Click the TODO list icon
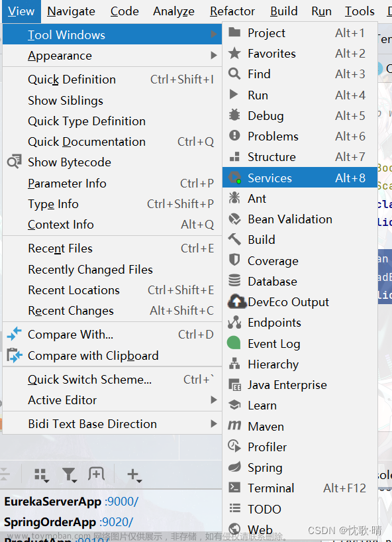 [x=235, y=508]
